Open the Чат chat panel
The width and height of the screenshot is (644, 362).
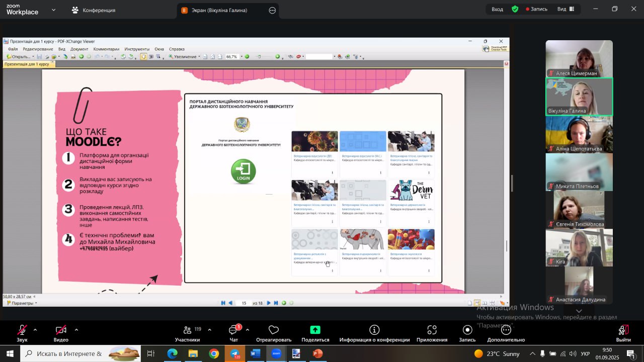(234, 333)
